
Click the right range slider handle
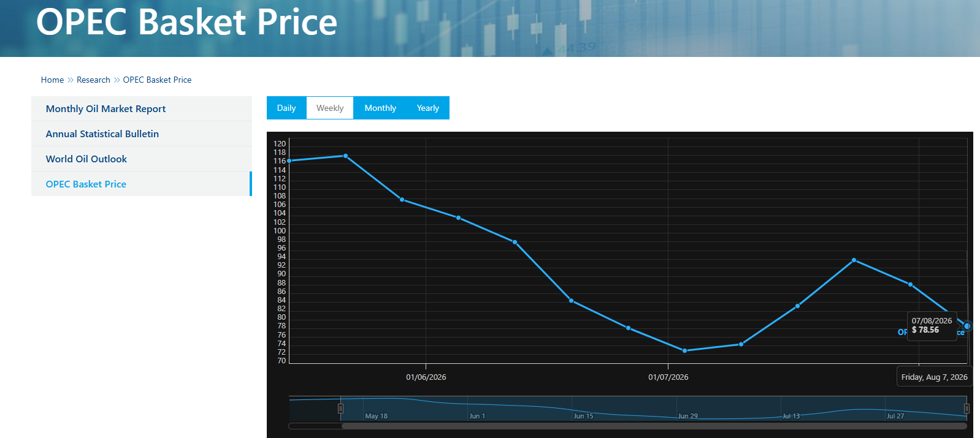click(967, 409)
